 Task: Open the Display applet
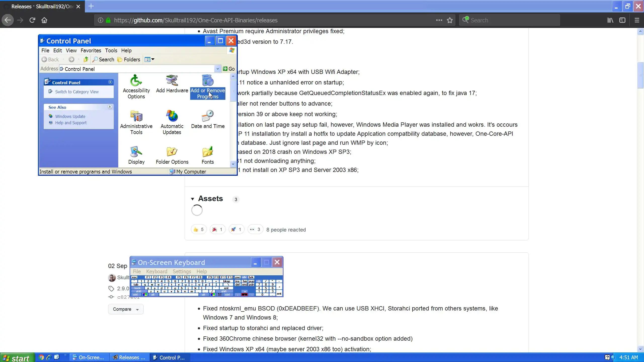pyautogui.click(x=136, y=155)
